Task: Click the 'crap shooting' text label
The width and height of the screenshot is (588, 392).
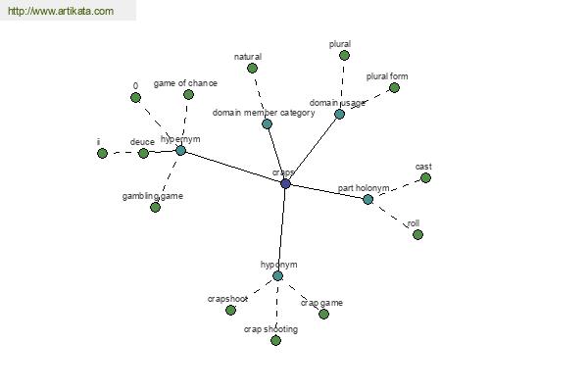Action: click(x=270, y=329)
